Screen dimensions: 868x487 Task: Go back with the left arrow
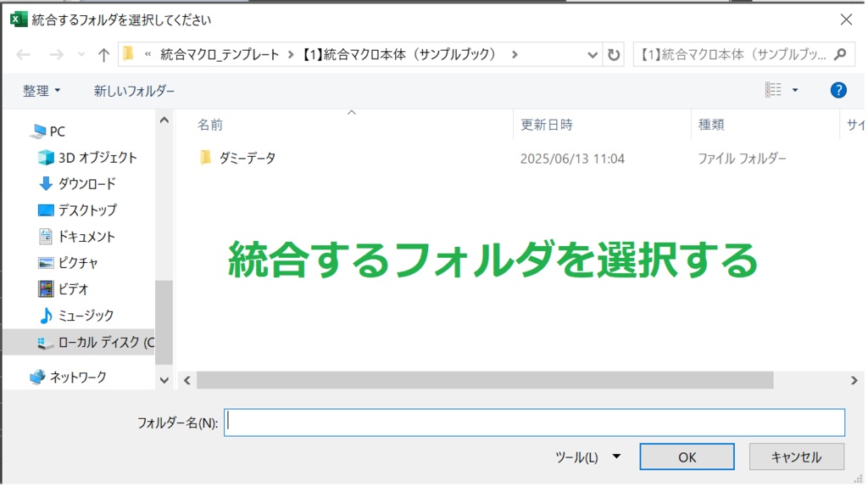(23, 54)
